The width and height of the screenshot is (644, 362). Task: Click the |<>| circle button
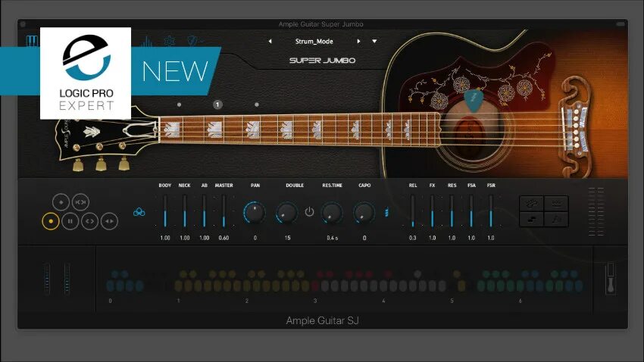coord(80,202)
